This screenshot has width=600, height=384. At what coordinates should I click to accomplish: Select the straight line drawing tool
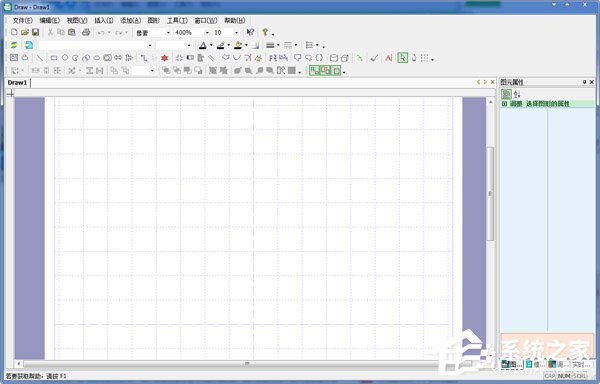(39, 58)
